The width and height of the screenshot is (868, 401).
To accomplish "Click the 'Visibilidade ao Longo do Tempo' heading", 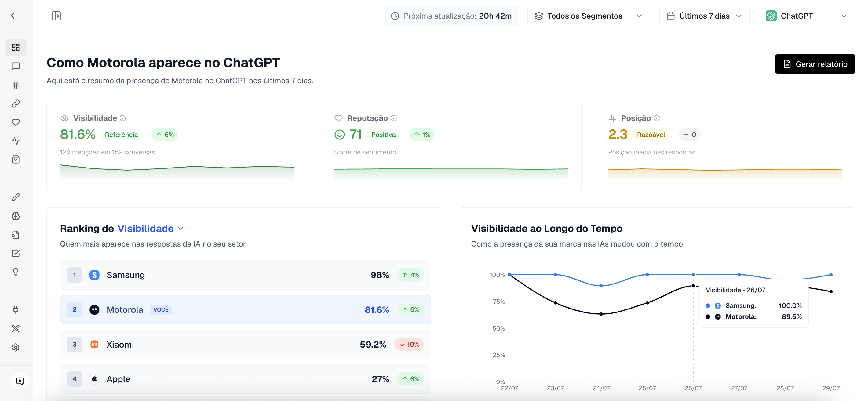I will pyautogui.click(x=546, y=229).
